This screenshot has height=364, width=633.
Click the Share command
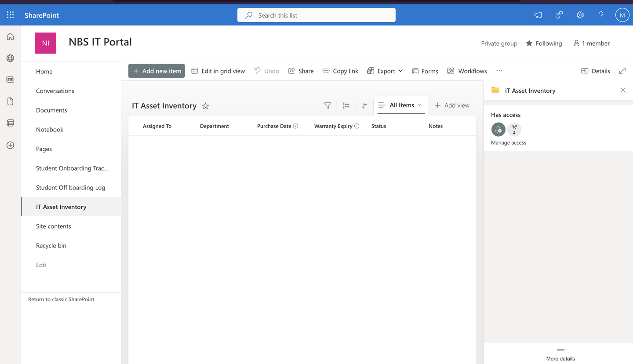(301, 71)
